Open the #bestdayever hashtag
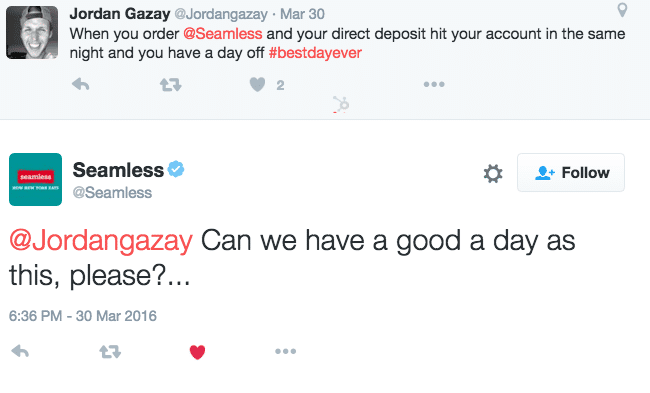 tap(315, 53)
